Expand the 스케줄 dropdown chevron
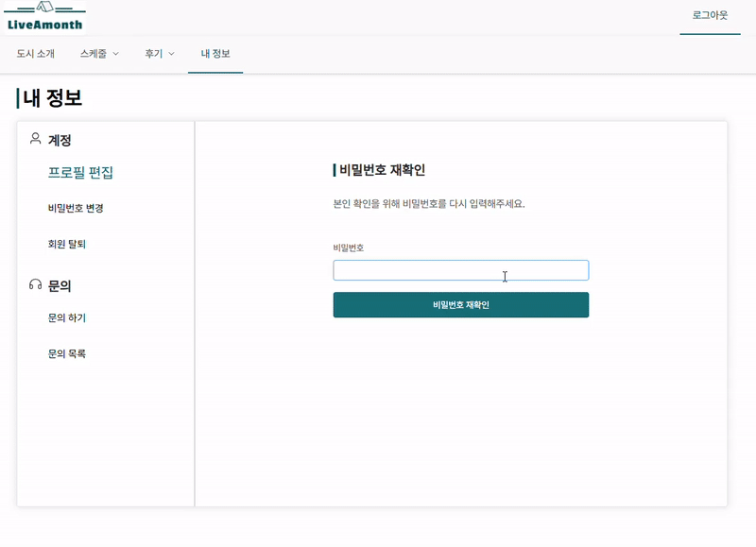The height and width of the screenshot is (547, 756). (x=115, y=54)
